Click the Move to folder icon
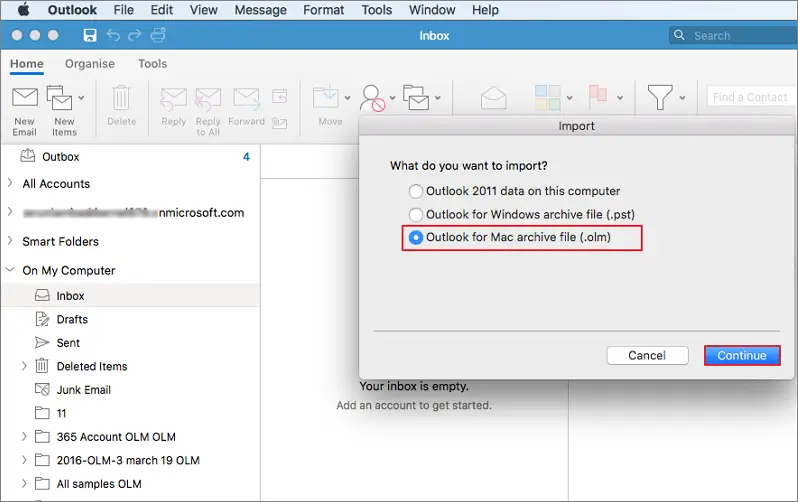The width and height of the screenshot is (798, 502). tap(326, 97)
